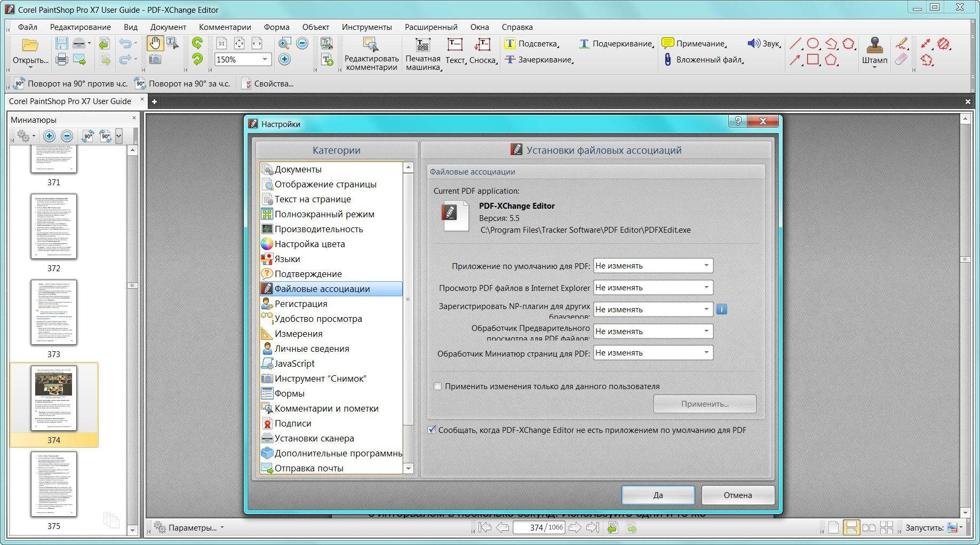Select the Печатная машинка tool
Viewport: 980px width, 545px height.
[x=423, y=54]
